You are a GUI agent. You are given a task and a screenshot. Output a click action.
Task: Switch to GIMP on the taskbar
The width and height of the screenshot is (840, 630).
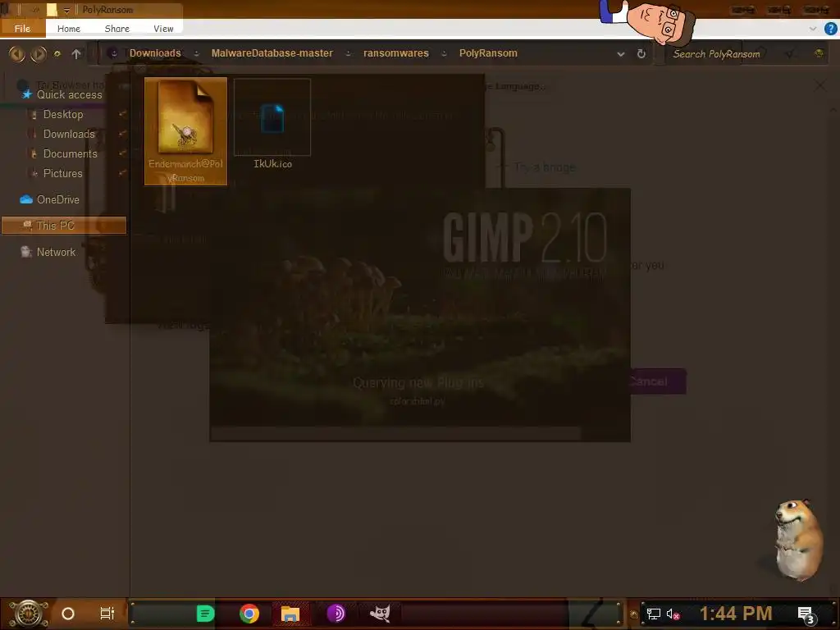point(380,614)
